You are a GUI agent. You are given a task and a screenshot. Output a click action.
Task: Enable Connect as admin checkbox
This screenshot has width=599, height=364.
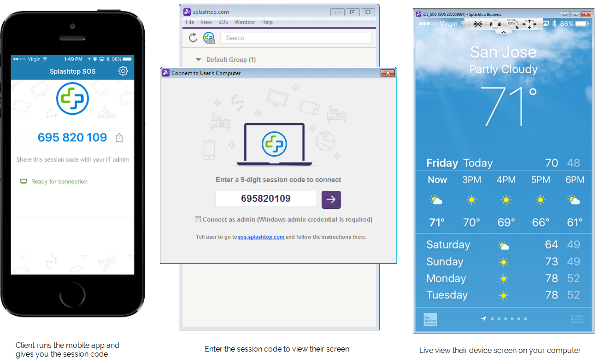(x=198, y=219)
